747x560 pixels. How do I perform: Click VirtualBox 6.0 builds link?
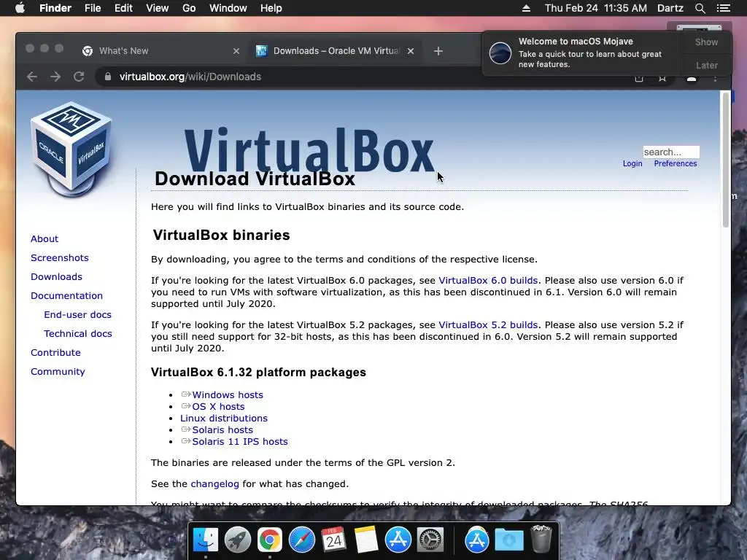[x=488, y=281]
